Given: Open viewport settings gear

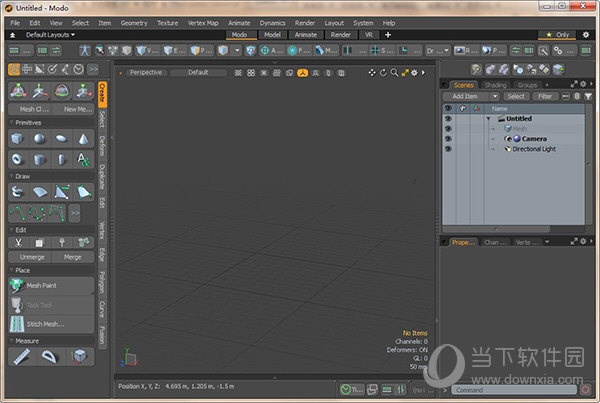Looking at the screenshot, I should tap(414, 73).
